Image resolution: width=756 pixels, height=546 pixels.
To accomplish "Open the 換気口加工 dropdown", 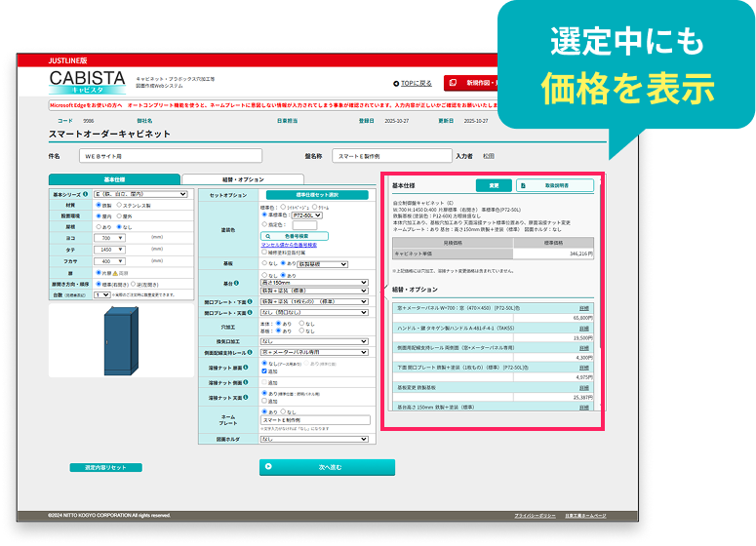I will point(314,341).
